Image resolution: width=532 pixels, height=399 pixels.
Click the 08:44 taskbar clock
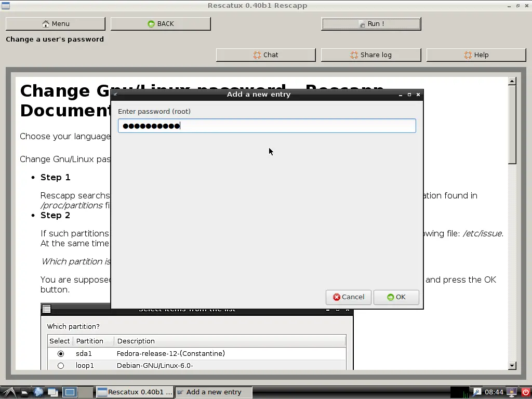[x=494, y=392]
